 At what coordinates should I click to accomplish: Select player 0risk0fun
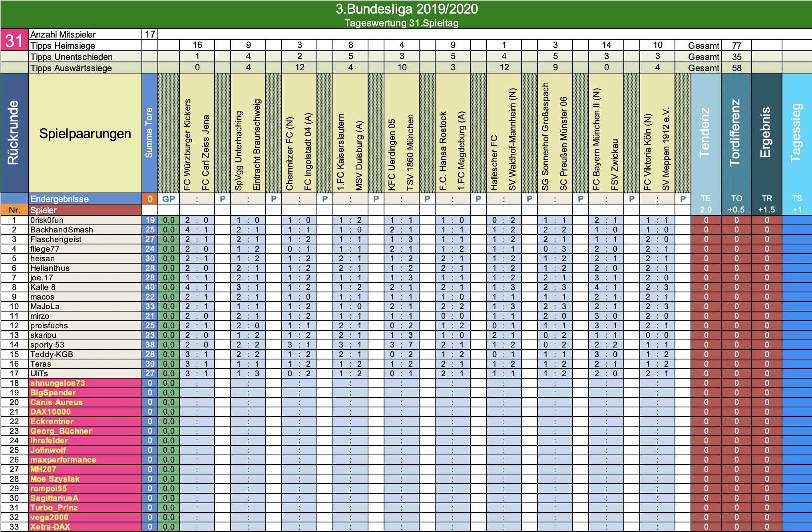pyautogui.click(x=47, y=220)
